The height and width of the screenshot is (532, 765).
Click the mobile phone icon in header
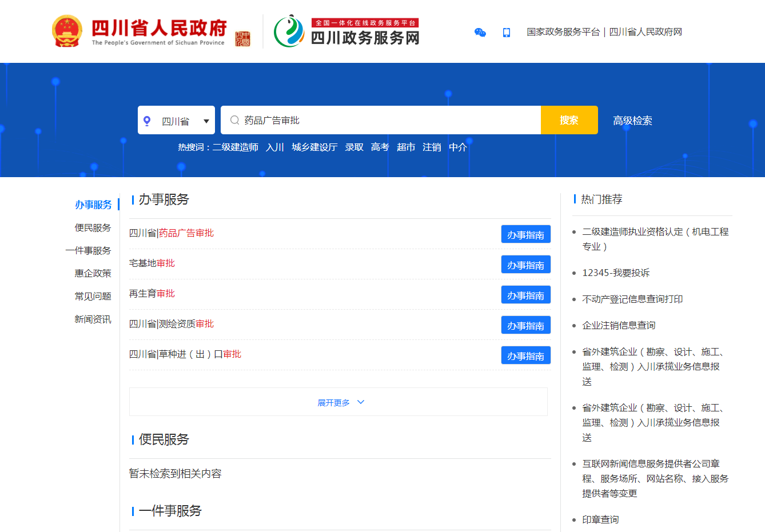click(x=506, y=33)
